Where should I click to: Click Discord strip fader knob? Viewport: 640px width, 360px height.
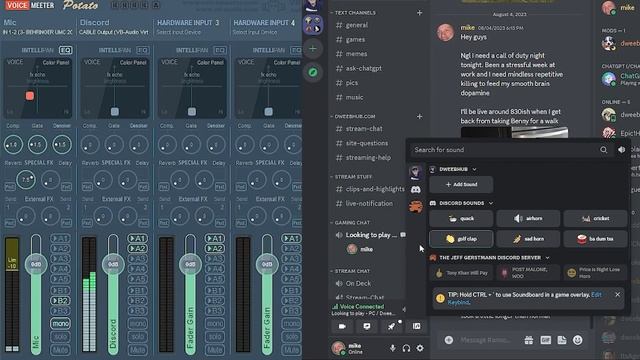pos(113,264)
